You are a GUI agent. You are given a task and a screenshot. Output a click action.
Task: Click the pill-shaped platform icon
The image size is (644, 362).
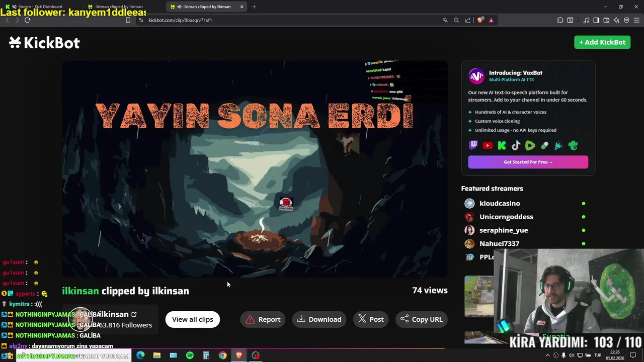point(544,146)
